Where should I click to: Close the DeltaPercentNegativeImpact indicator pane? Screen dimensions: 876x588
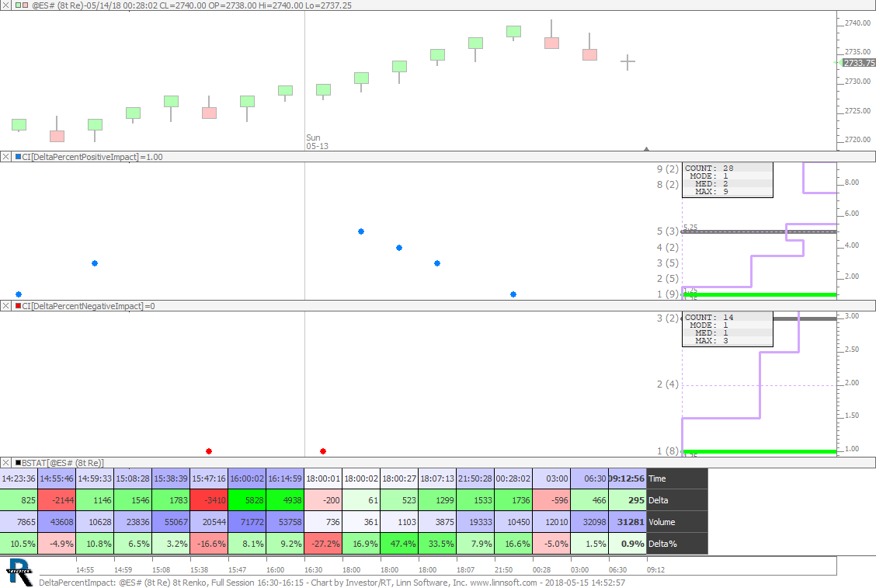tap(5, 306)
